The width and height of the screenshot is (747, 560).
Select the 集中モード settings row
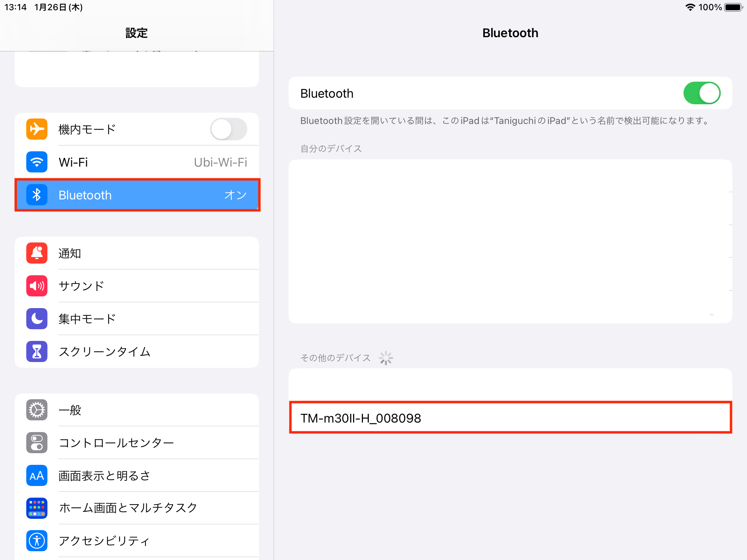(x=137, y=319)
